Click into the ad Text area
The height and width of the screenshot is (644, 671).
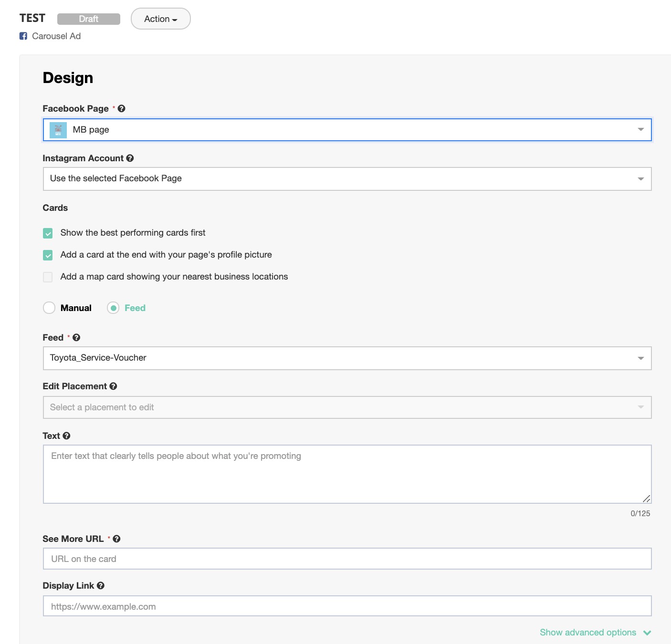pos(347,474)
